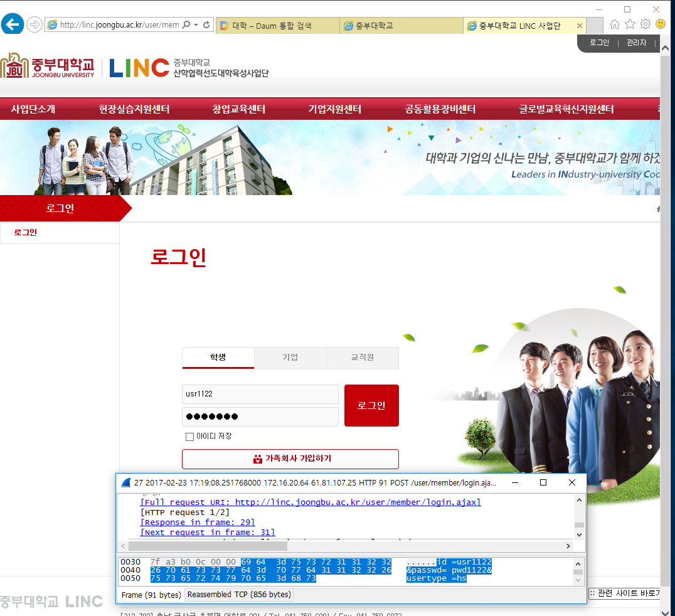Click the masked password field
Screen dimensions: 675x616
[260, 417]
